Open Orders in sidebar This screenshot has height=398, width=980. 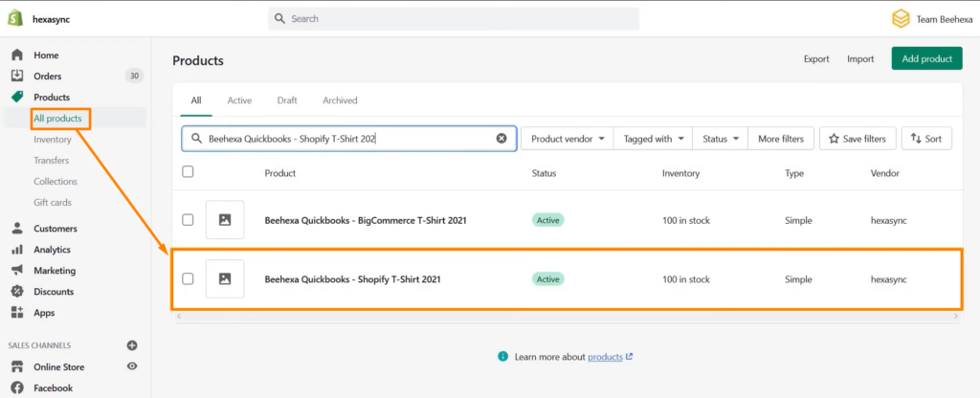pyautogui.click(x=48, y=77)
